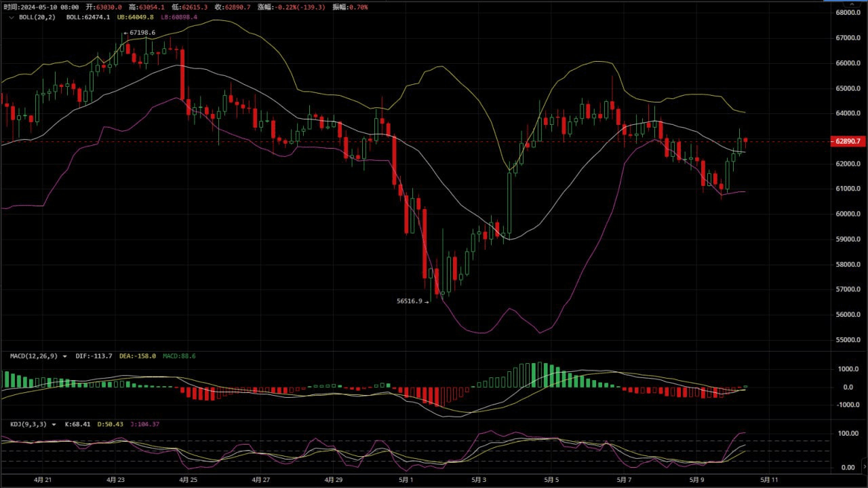Click the open price 开 63030.0
868x488 pixels.
point(103,7)
